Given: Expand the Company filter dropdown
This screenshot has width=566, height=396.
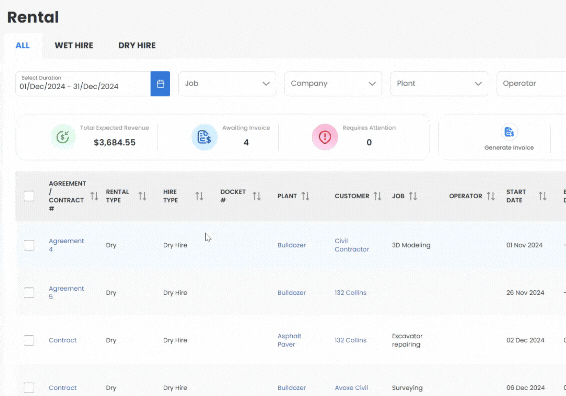Looking at the screenshot, I should tap(333, 84).
